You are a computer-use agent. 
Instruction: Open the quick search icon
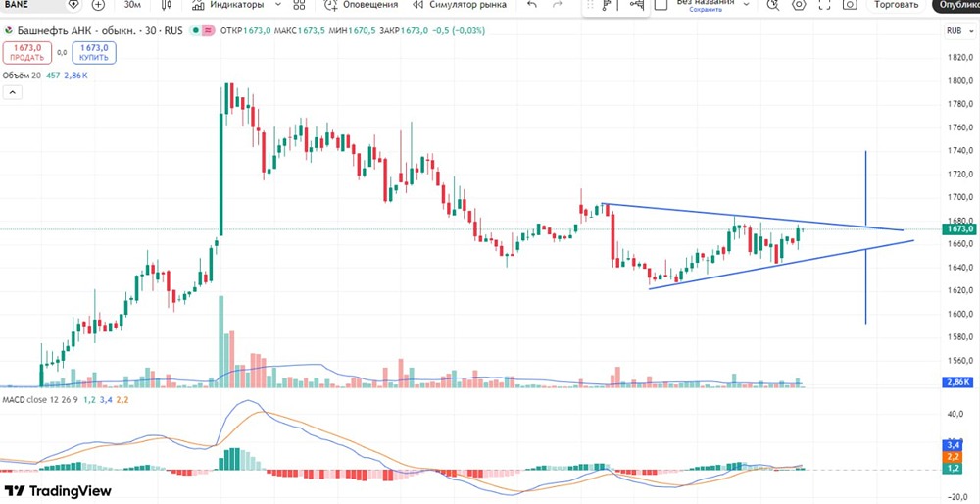click(773, 4)
